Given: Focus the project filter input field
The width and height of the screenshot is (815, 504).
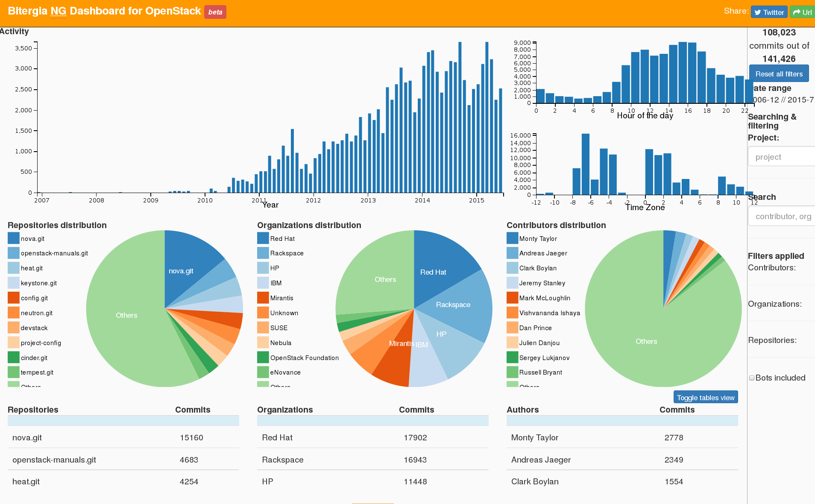Looking at the screenshot, I should pyautogui.click(x=781, y=157).
